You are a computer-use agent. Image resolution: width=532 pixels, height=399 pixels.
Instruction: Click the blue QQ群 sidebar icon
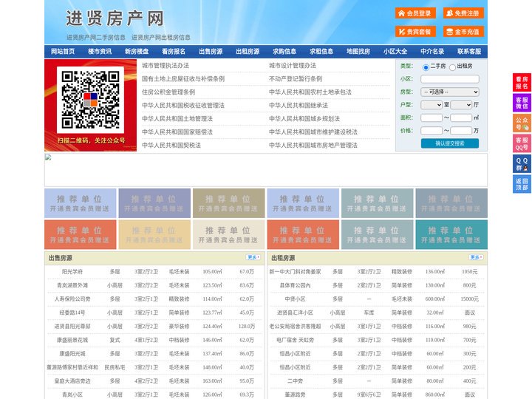522,164
